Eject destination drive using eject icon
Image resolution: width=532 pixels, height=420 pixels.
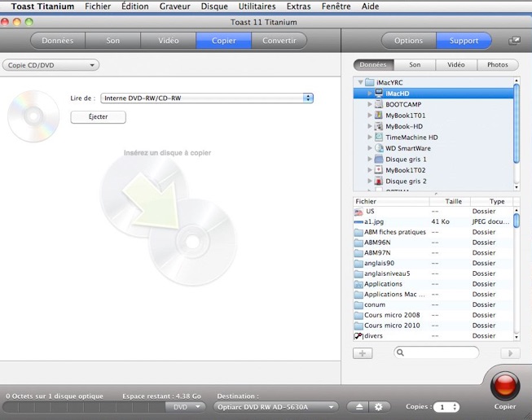click(x=359, y=407)
